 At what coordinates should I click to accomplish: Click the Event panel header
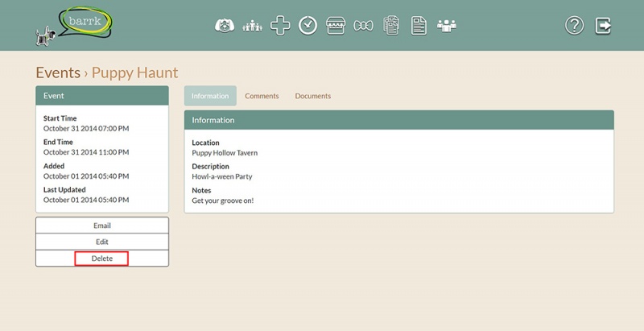point(102,95)
